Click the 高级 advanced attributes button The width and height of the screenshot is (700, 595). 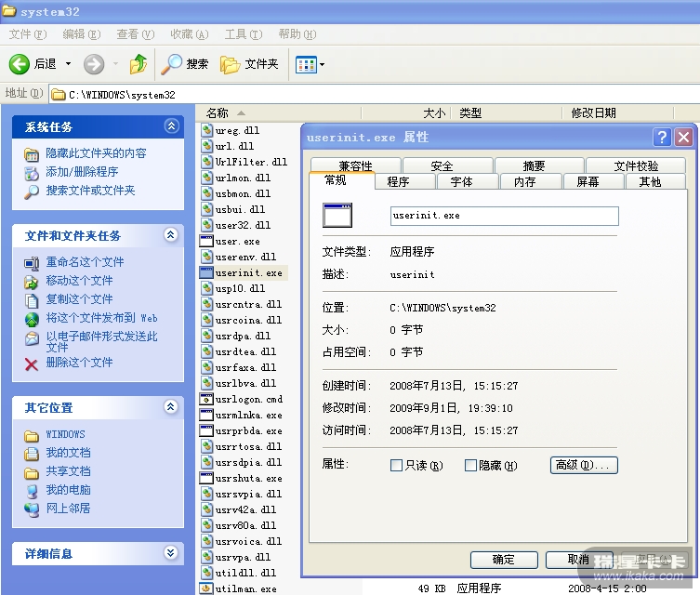tap(583, 466)
